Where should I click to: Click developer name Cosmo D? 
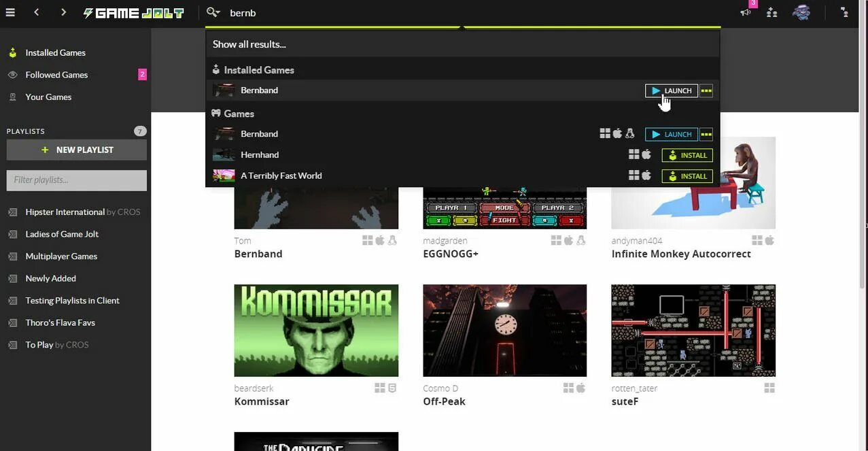pos(440,388)
